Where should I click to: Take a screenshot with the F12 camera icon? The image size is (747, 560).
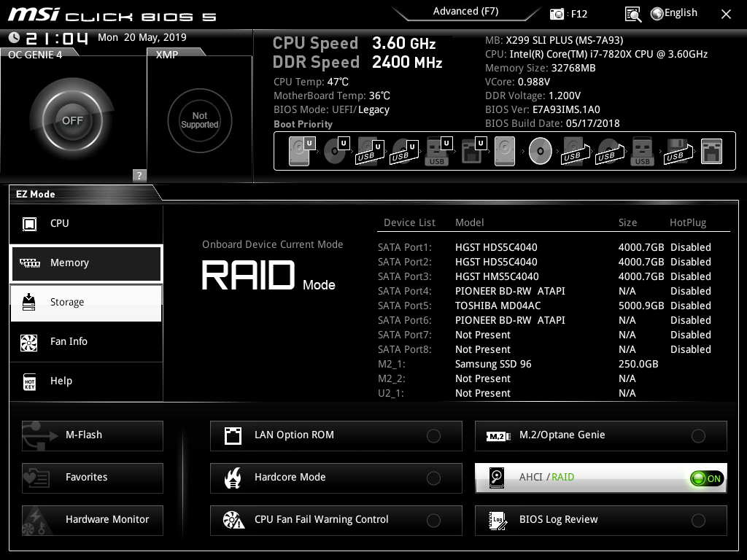point(557,14)
